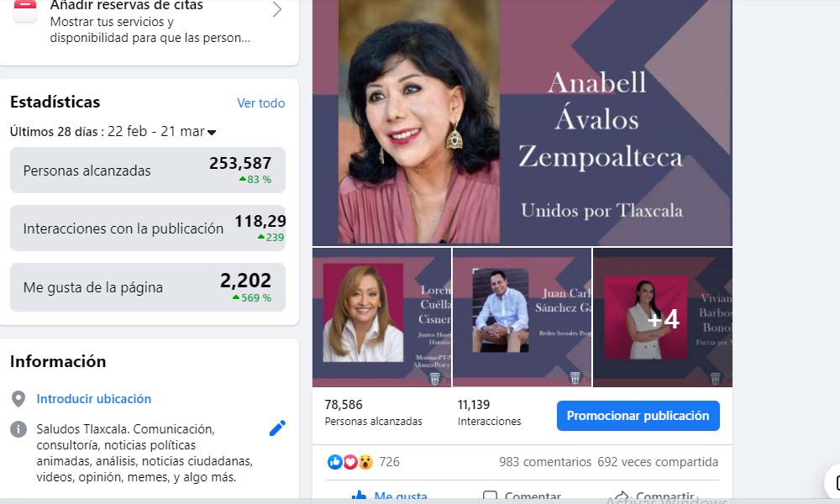Open Interacciones con la publicación statistics card
840x504 pixels.
[147, 228]
